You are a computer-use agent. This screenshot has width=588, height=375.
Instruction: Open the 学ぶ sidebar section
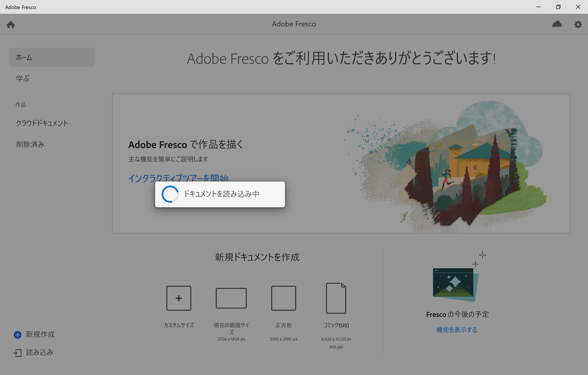[x=23, y=78]
